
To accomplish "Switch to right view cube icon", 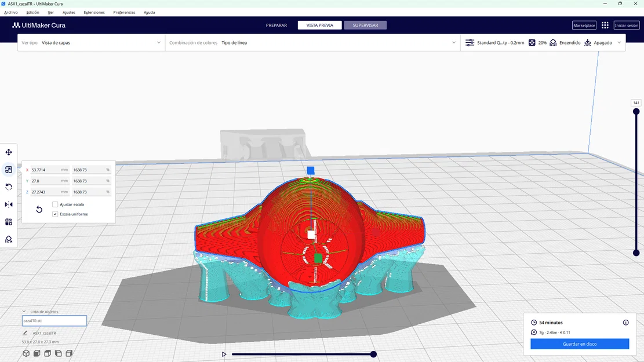I will (69, 353).
